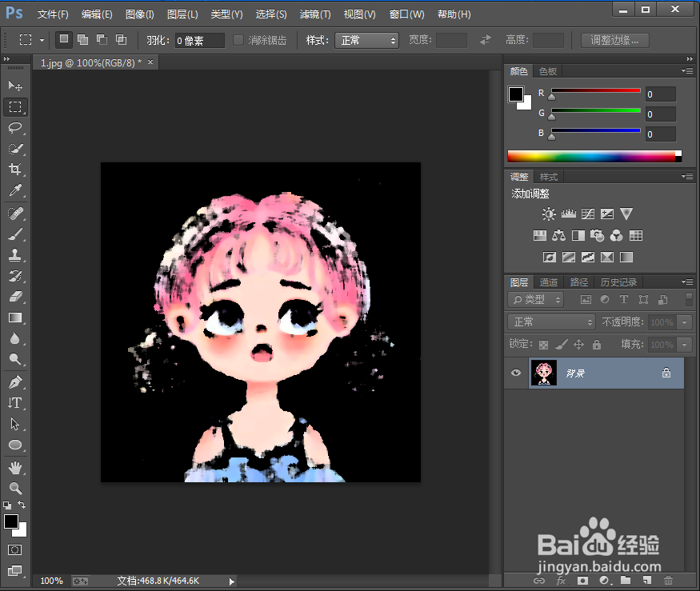This screenshot has height=591, width=700.
Task: Click the color spectrum ramp bar
Action: pyautogui.click(x=594, y=156)
